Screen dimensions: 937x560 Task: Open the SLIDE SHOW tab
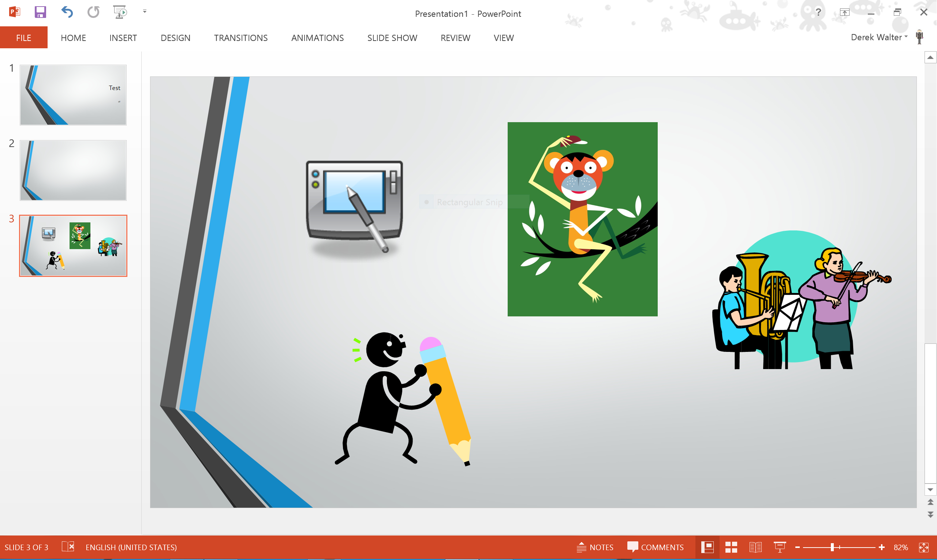pyautogui.click(x=392, y=37)
